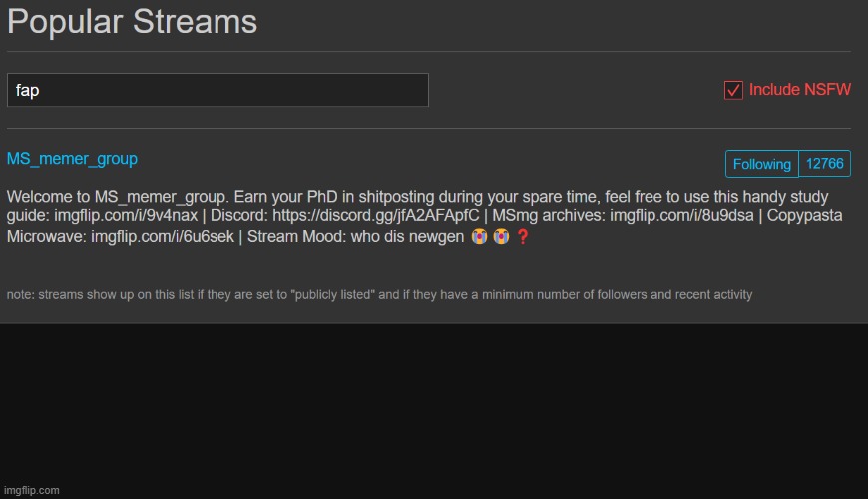The image size is (868, 499).
Task: Click the stream search input field
Action: 217,90
